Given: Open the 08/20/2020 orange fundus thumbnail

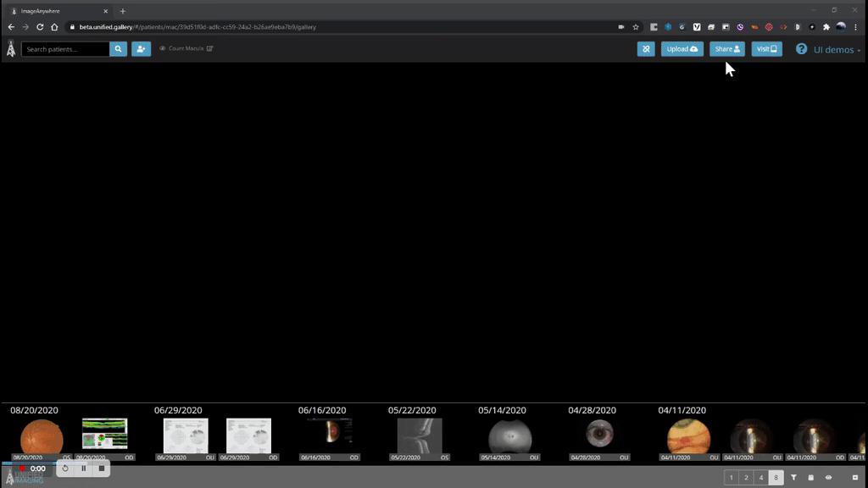Looking at the screenshot, I should 42,437.
